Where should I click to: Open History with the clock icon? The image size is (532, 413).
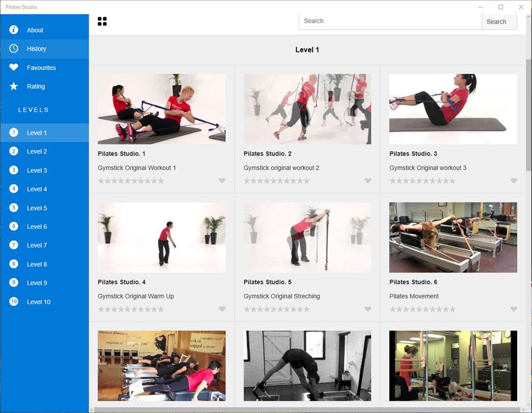coord(14,48)
